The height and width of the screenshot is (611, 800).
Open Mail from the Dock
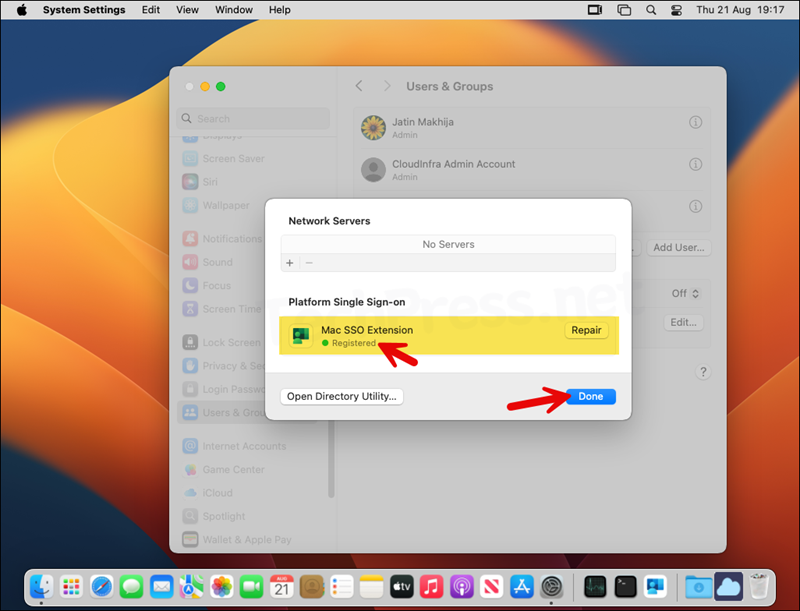162,587
